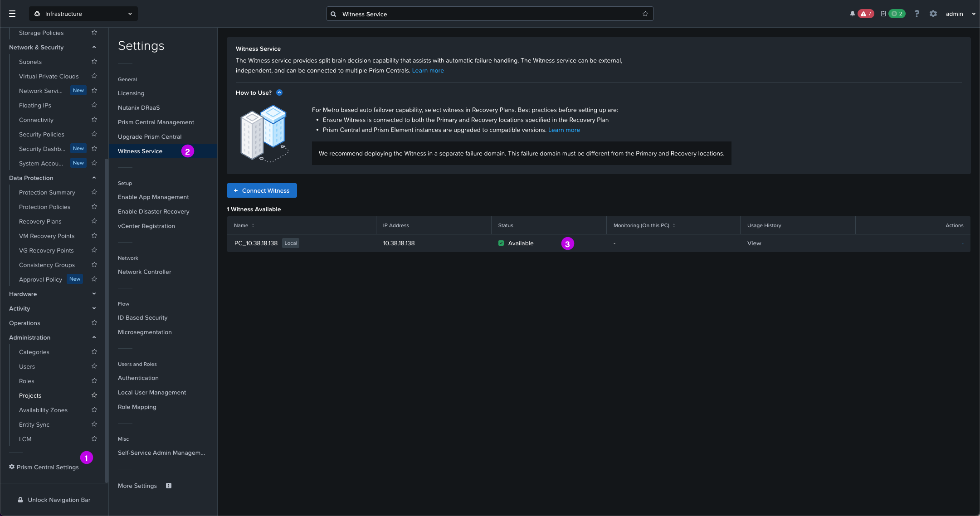Favorite Floating IPs with its star

94,105
